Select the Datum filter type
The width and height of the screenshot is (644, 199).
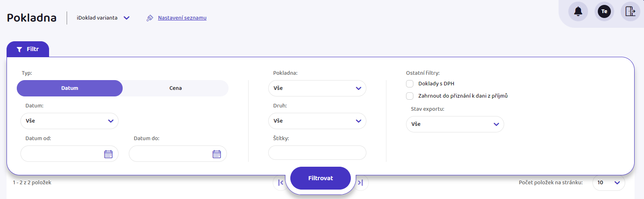click(70, 88)
